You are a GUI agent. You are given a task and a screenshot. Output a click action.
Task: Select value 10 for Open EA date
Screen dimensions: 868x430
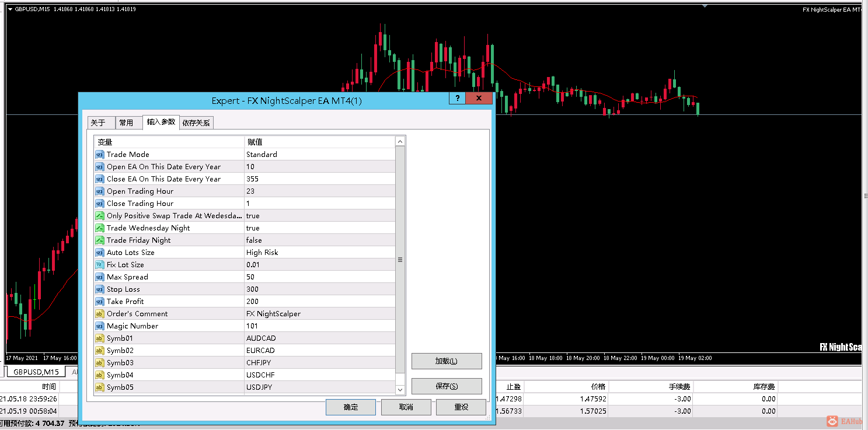[320, 167]
